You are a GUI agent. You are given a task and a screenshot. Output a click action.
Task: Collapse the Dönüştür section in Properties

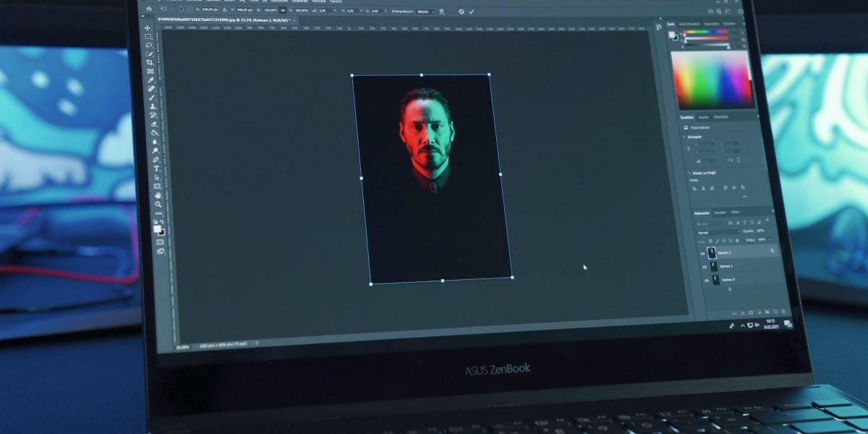tap(684, 137)
